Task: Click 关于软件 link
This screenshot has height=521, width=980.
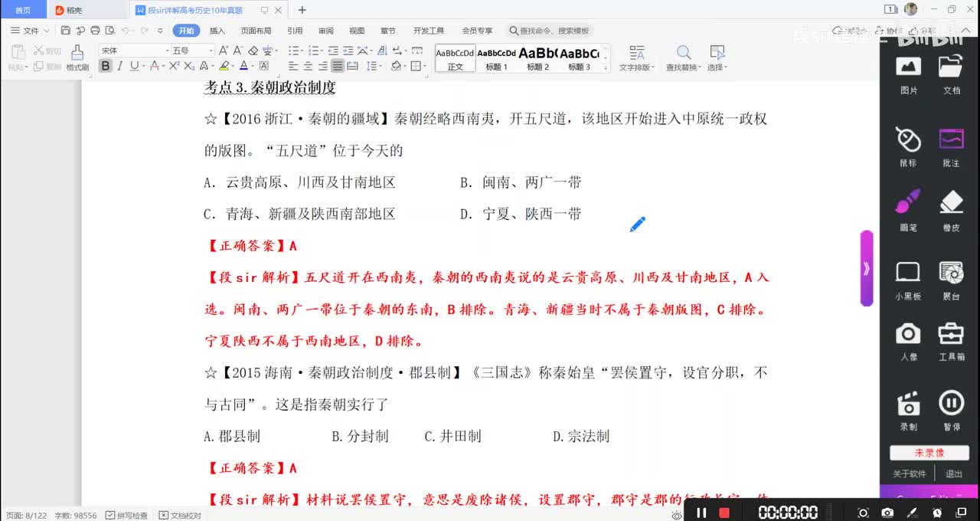Action: click(909, 473)
